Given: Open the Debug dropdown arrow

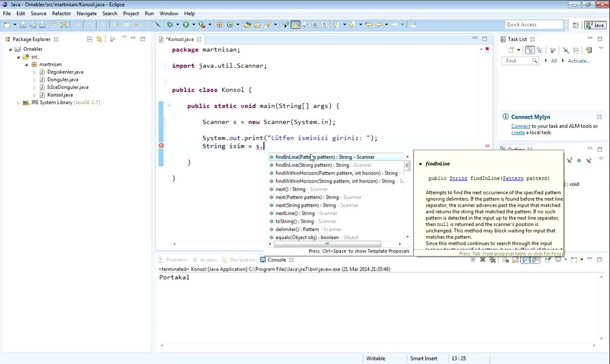Looking at the screenshot, I should tap(178, 24).
